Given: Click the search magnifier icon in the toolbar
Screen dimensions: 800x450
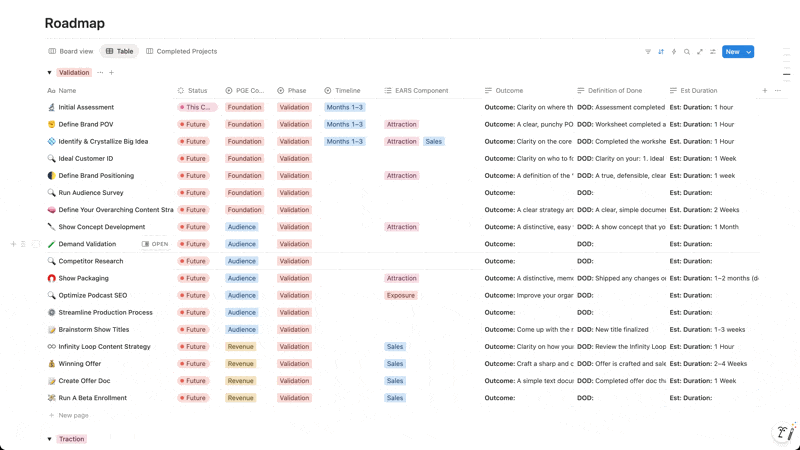Looking at the screenshot, I should [x=687, y=52].
